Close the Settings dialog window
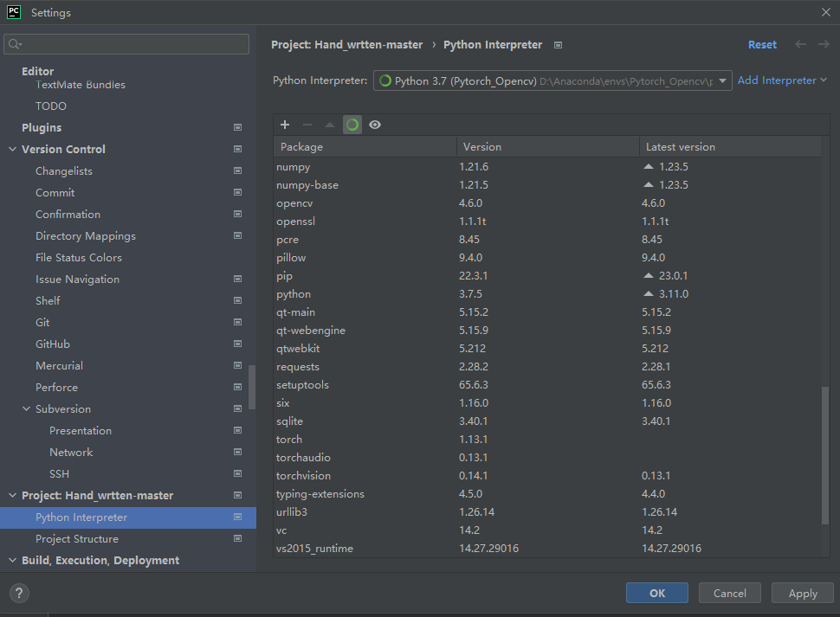The height and width of the screenshot is (617, 840). pos(825,12)
